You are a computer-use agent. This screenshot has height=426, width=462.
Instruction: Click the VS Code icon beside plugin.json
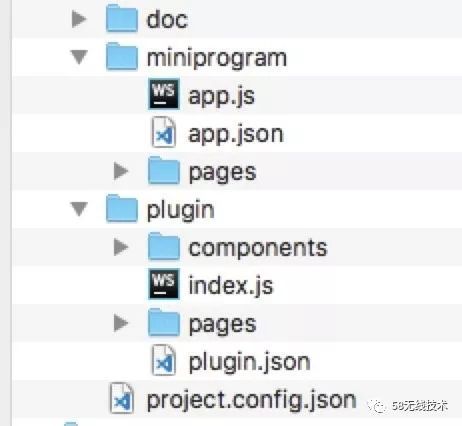tap(164, 360)
